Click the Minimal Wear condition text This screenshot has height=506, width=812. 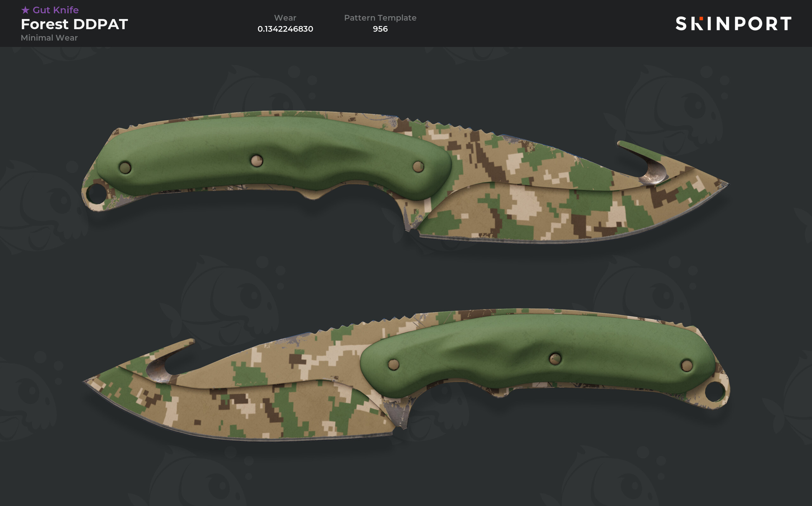[x=49, y=38]
